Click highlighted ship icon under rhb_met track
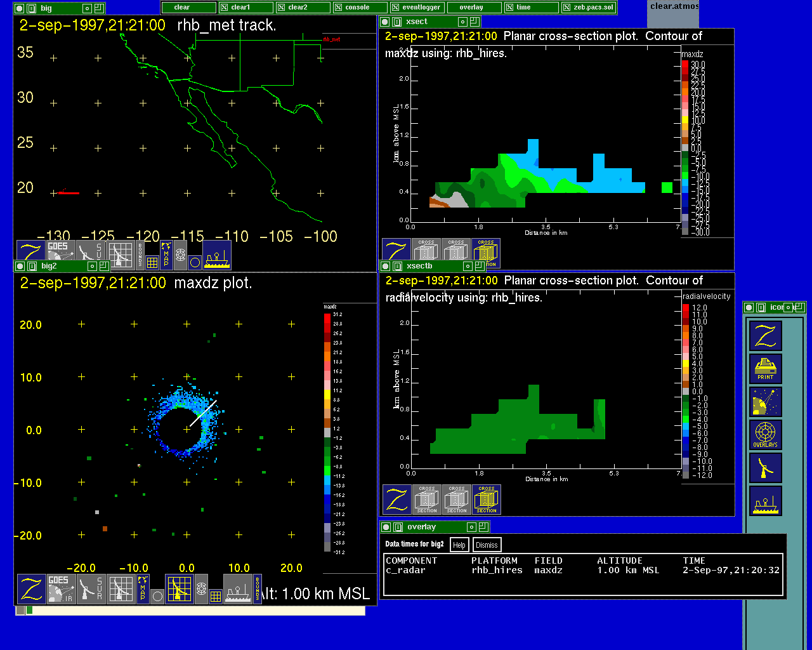Image resolution: width=812 pixels, height=650 pixels. pyautogui.click(x=217, y=255)
